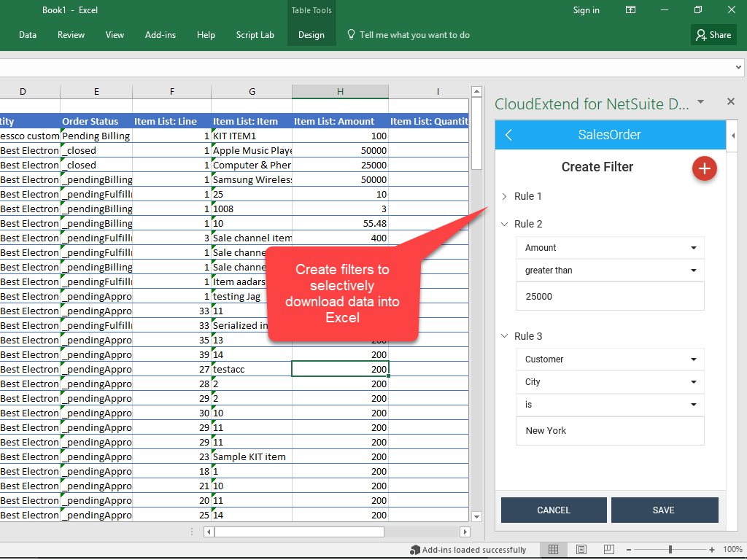Click the zoom out minus icon
The image size is (747, 560).
click(629, 550)
